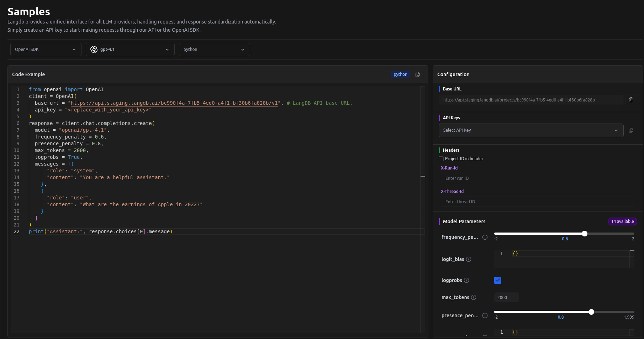
Task: Click the 14 available parameters badge
Action: click(x=622, y=221)
